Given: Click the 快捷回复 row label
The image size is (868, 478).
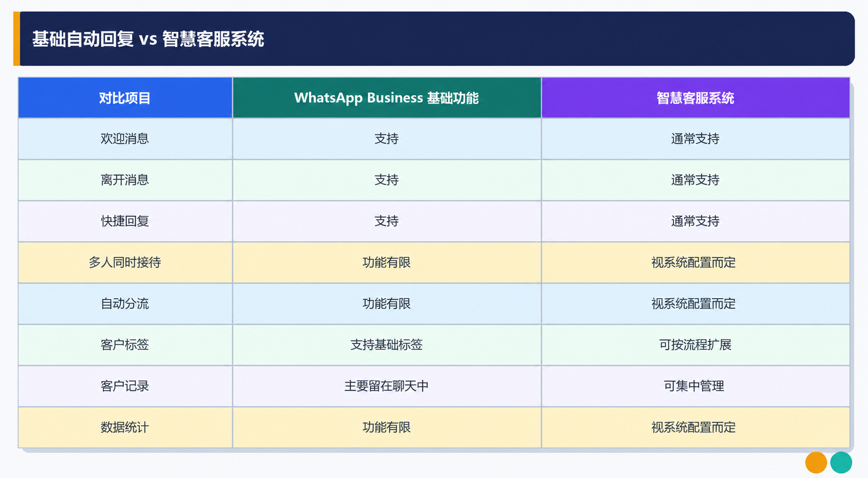Looking at the screenshot, I should pos(125,221).
